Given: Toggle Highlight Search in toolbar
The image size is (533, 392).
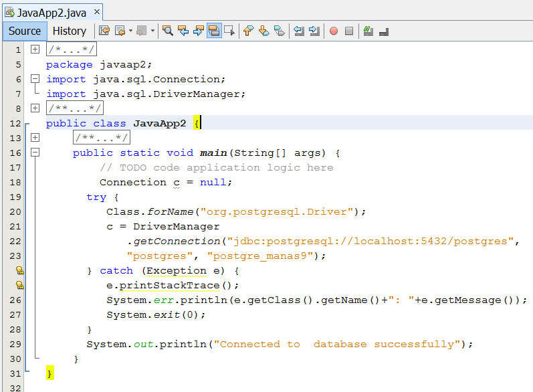Looking at the screenshot, I should pos(214,31).
